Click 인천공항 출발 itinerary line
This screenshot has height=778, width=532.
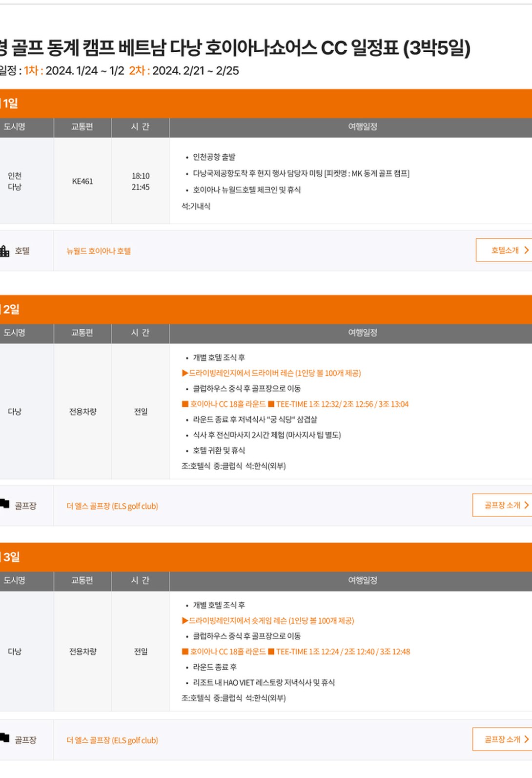pos(214,157)
